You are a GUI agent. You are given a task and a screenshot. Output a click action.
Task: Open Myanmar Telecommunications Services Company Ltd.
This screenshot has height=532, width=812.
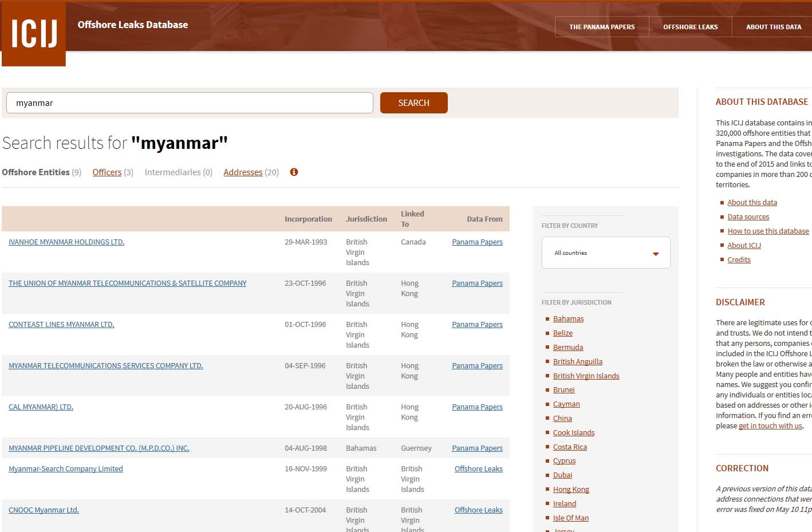pyautogui.click(x=106, y=366)
